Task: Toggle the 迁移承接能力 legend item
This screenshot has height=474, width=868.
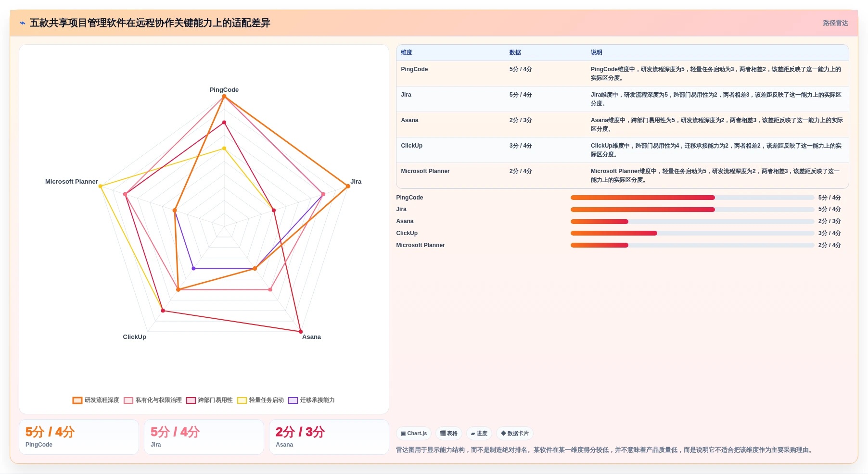Action: (x=312, y=400)
